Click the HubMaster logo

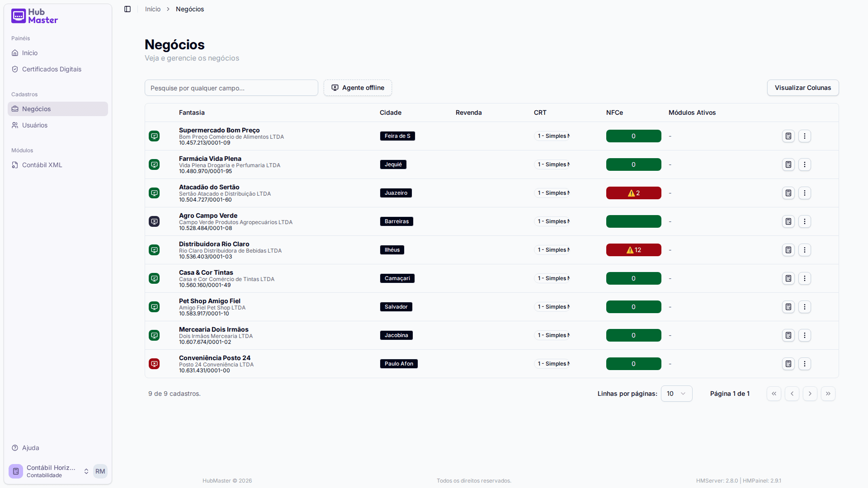click(x=35, y=16)
